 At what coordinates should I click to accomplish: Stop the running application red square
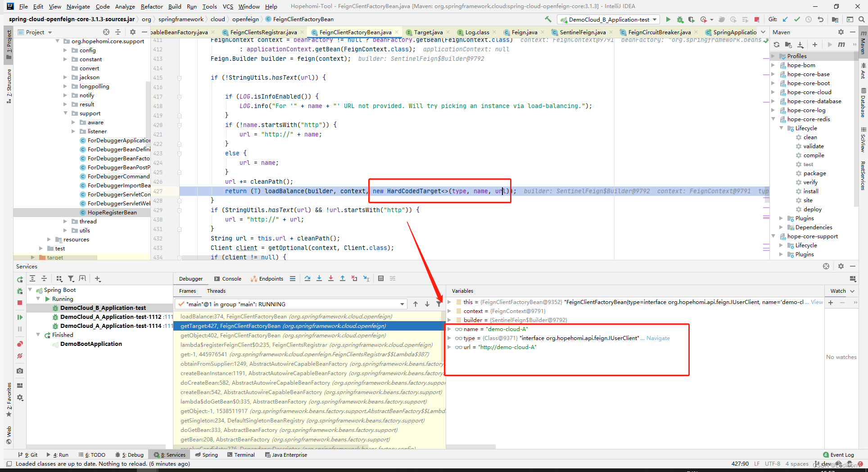(757, 19)
